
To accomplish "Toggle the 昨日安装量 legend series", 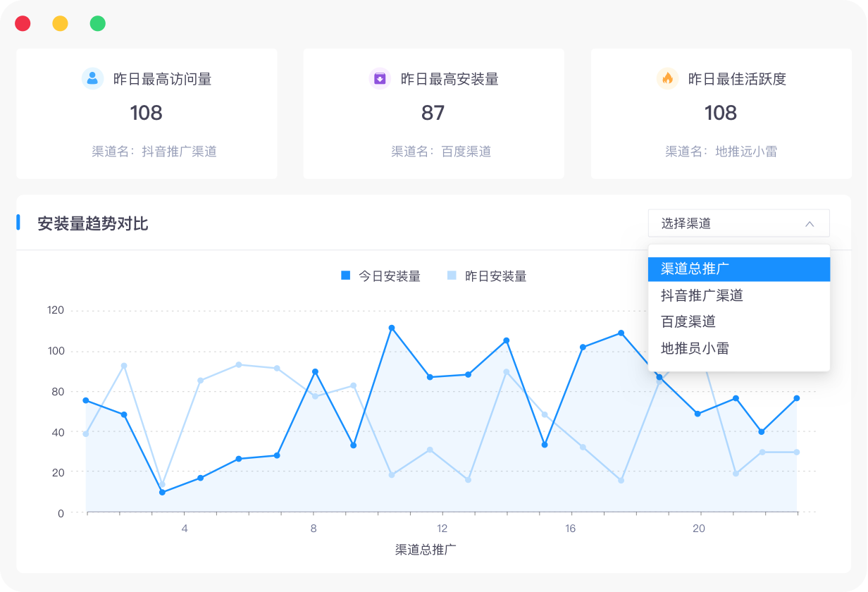I will 487,276.
